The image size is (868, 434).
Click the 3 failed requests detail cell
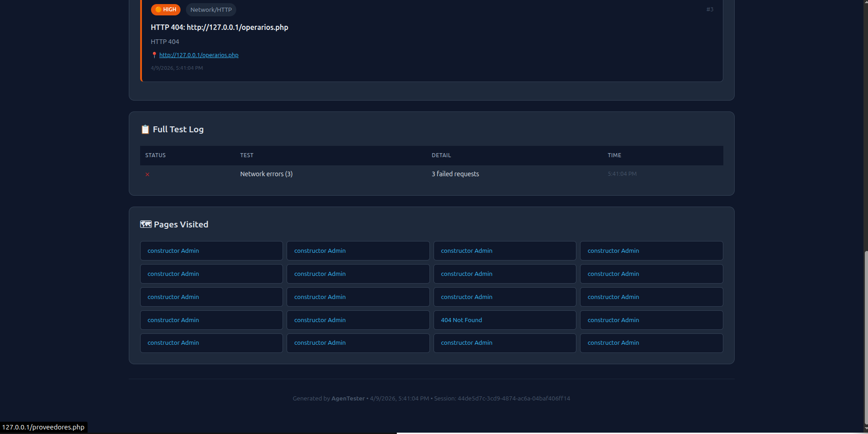coord(455,174)
